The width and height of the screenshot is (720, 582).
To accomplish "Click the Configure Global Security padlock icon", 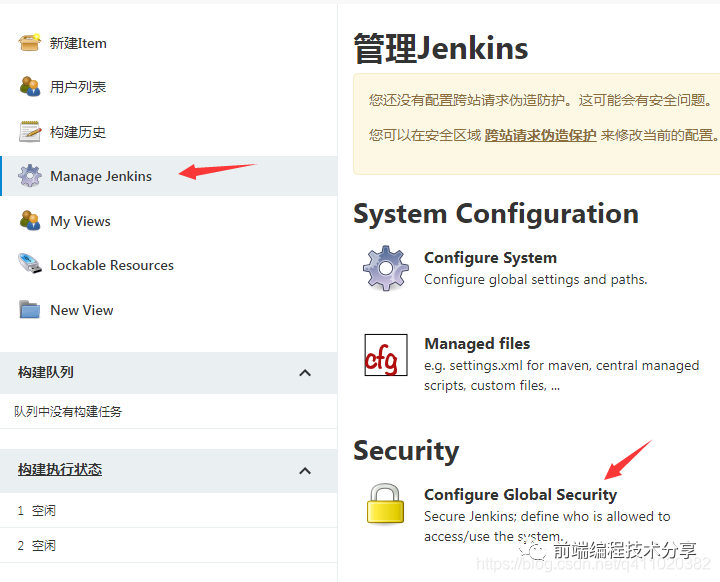I will 385,503.
